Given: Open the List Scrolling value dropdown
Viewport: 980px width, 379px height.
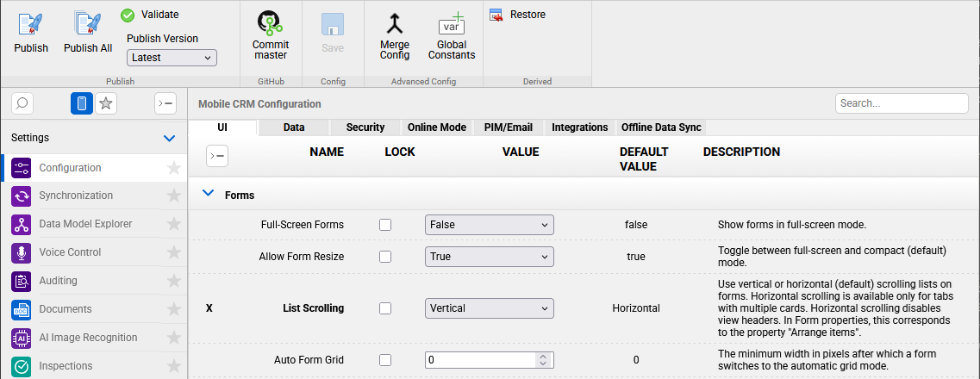Looking at the screenshot, I should click(x=490, y=308).
